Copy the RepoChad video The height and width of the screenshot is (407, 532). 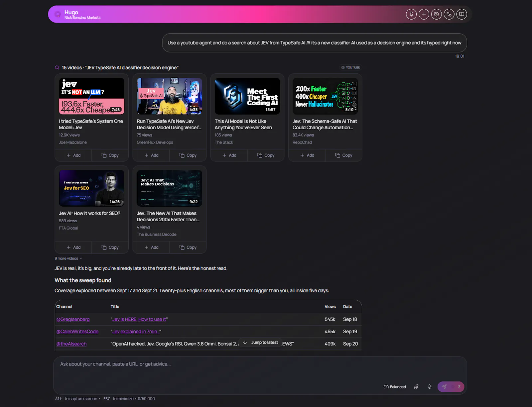343,155
